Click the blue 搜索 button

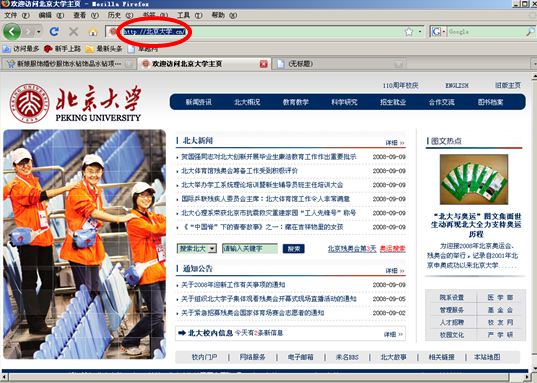tap(294, 249)
